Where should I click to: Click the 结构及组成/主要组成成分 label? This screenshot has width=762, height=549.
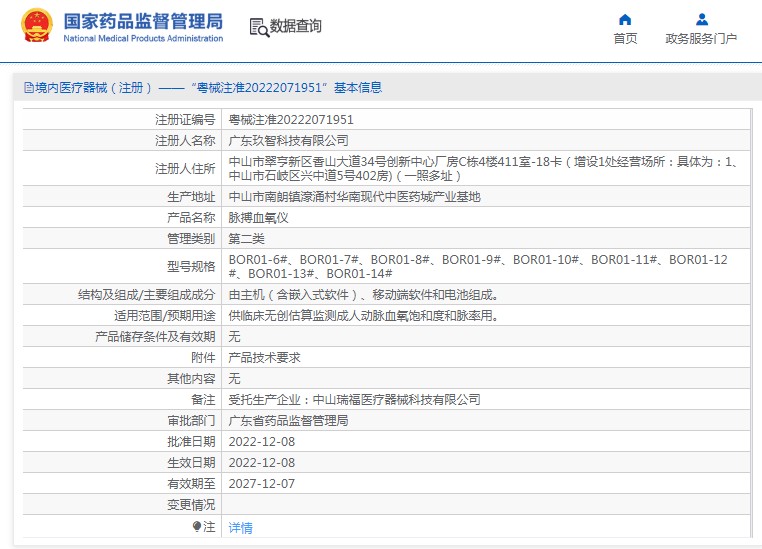[146, 295]
